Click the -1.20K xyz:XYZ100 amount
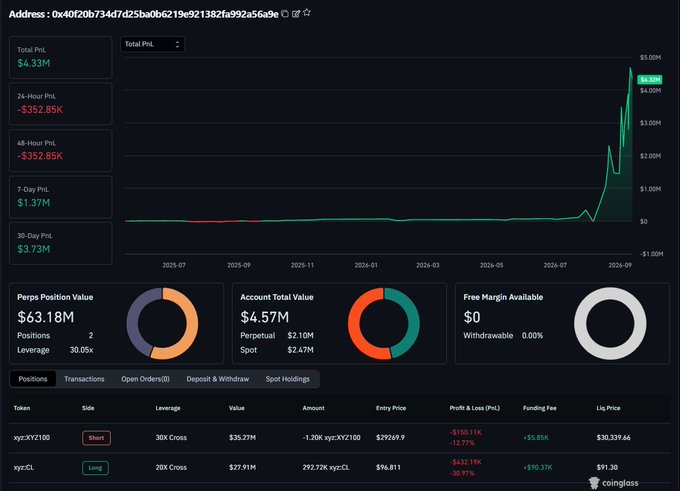 click(331, 438)
